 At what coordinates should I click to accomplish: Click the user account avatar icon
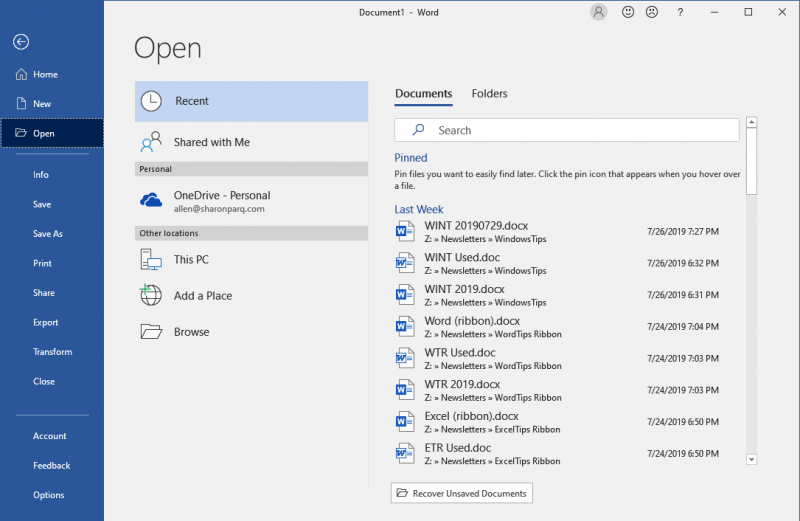tap(599, 13)
